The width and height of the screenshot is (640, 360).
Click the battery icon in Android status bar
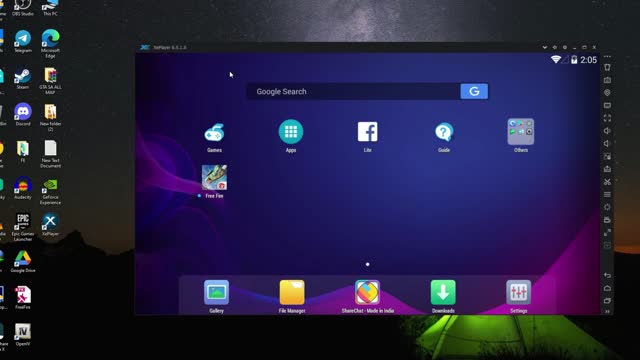point(574,60)
